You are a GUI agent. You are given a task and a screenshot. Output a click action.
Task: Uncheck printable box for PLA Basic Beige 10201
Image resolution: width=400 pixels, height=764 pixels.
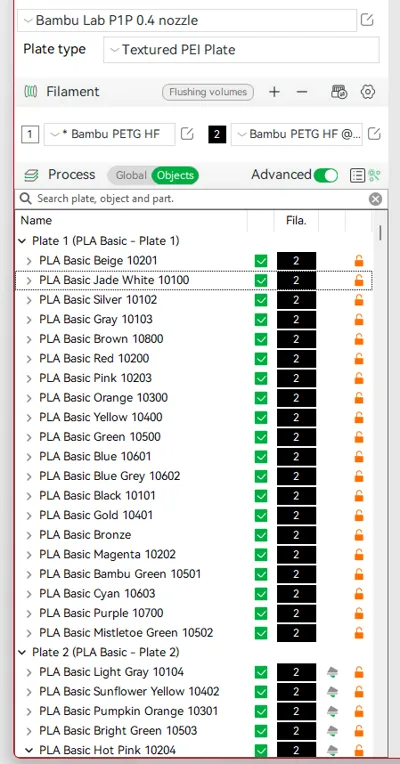pyautogui.click(x=261, y=261)
